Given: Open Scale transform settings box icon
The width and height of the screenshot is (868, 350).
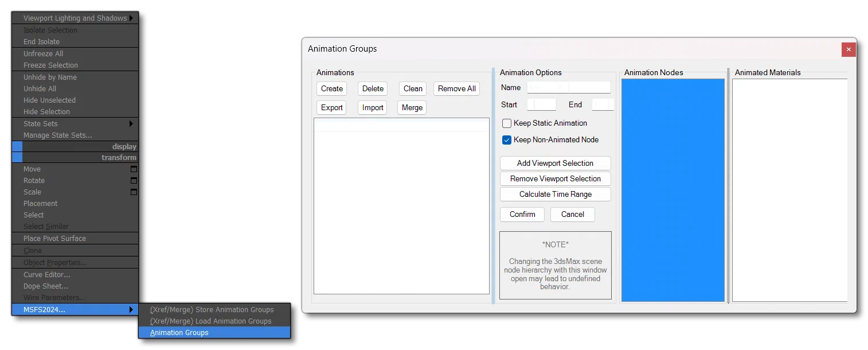Looking at the screenshot, I should click(x=134, y=192).
